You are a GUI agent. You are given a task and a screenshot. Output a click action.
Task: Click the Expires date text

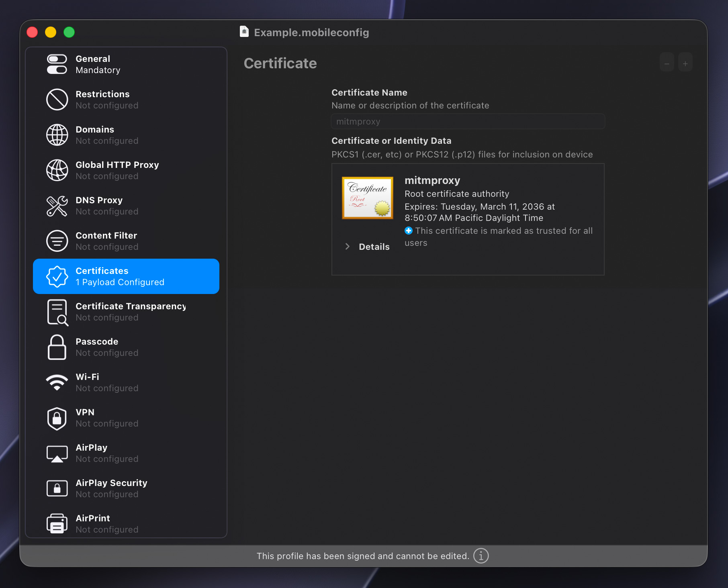(480, 212)
